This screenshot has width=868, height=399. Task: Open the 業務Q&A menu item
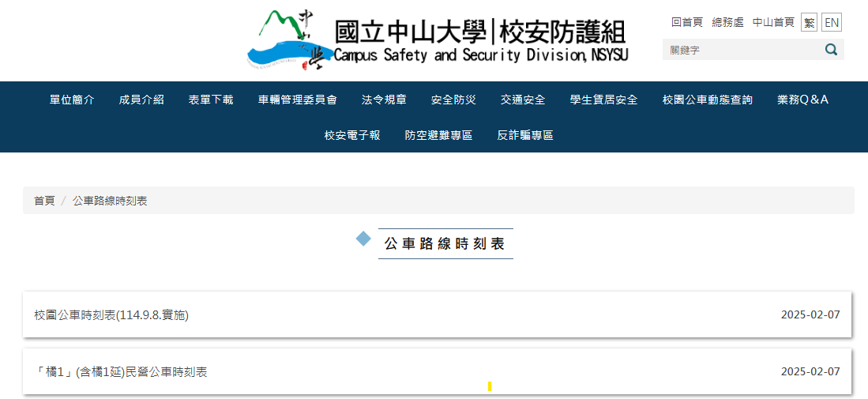pyautogui.click(x=802, y=100)
